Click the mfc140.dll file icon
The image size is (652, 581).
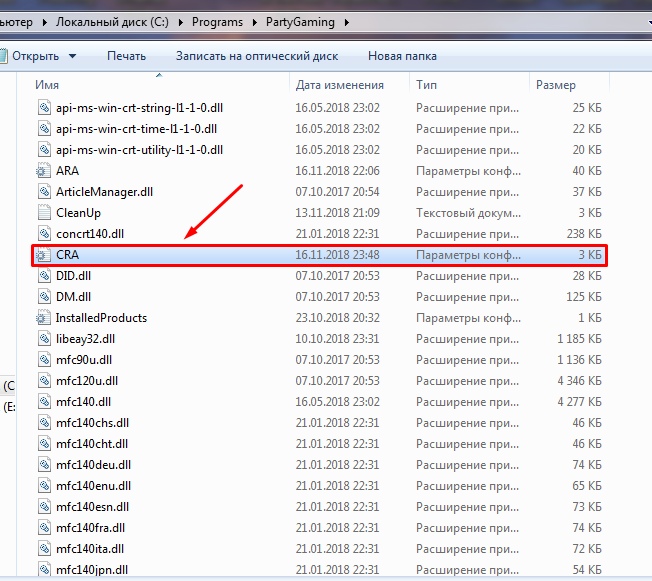click(44, 401)
